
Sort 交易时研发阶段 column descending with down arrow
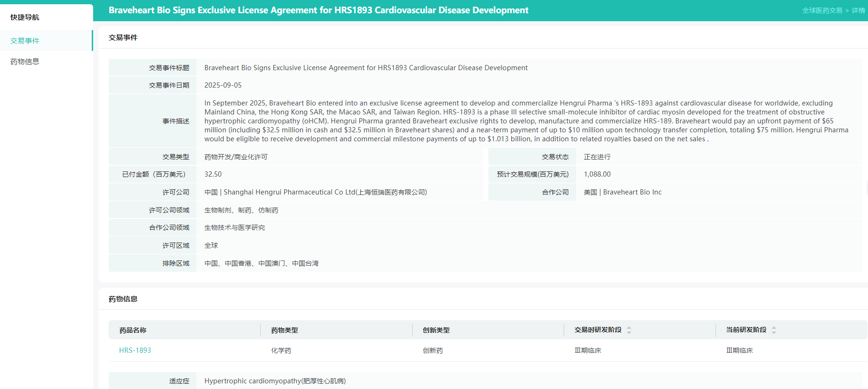pos(629,332)
